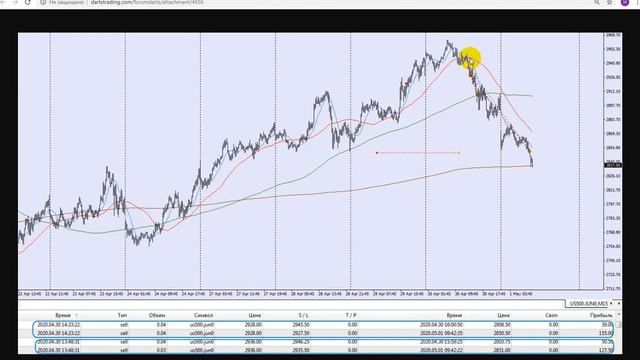Viewport: 640px width, 360px height.
Task: Click the close price 2850.50
Action: click(x=502, y=333)
